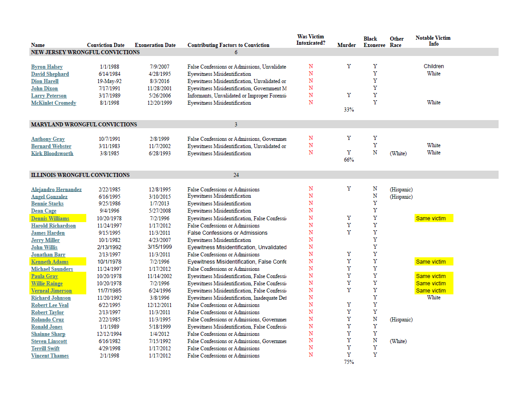Select the 19-May-92 conviction date cell
Screen dimensions: 532x409
pyautogui.click(x=109, y=81)
